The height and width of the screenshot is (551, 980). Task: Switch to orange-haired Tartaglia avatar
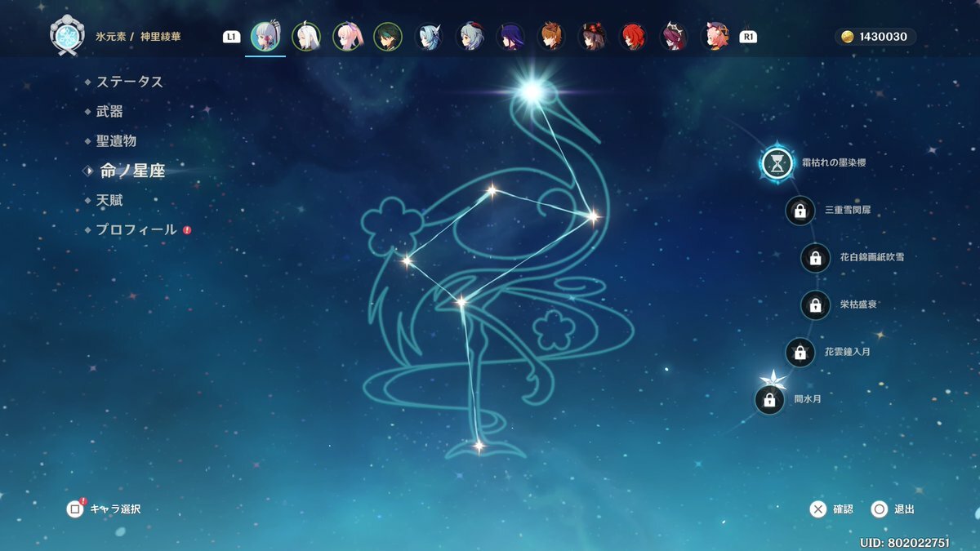[x=551, y=37]
